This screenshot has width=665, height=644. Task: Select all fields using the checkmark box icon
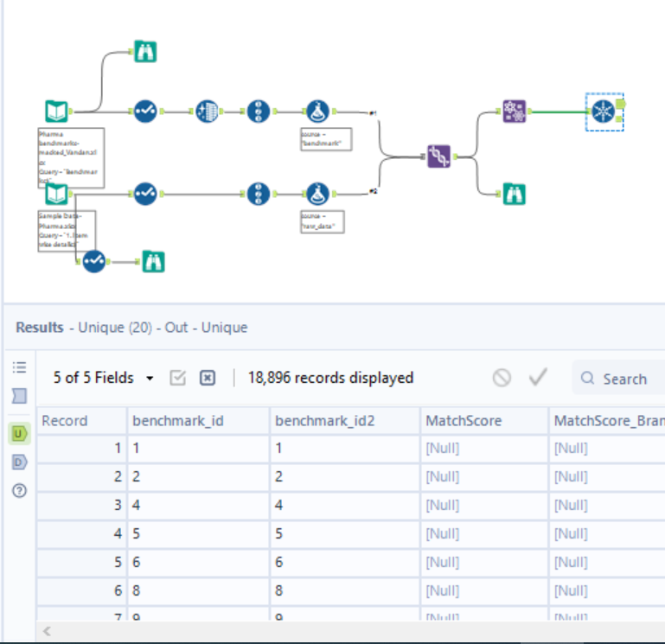click(179, 378)
